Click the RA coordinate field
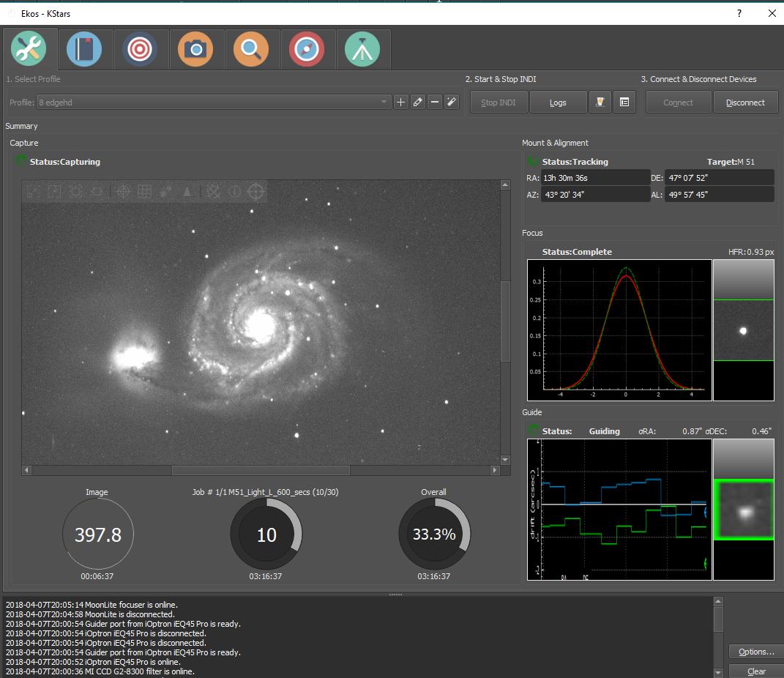Screen dimensions: 784x678 click(x=595, y=177)
